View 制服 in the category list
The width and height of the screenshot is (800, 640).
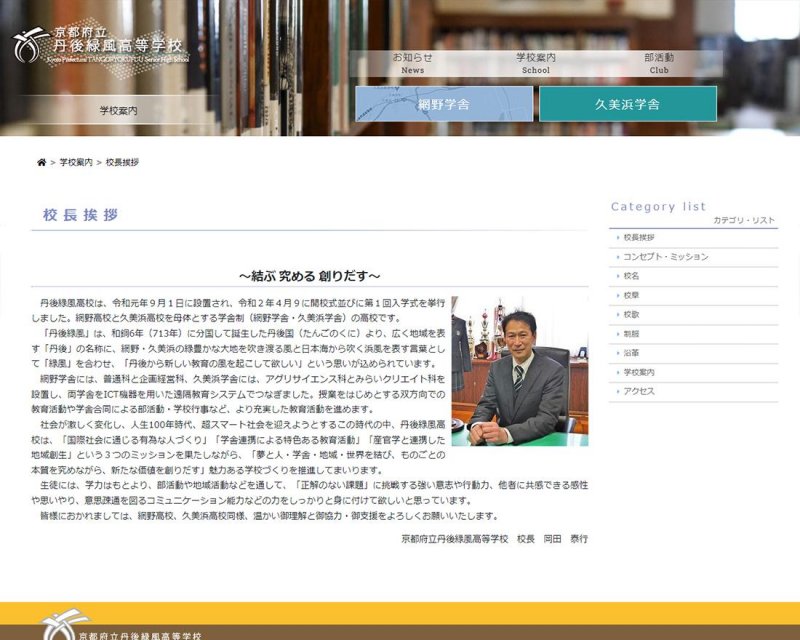click(632, 334)
